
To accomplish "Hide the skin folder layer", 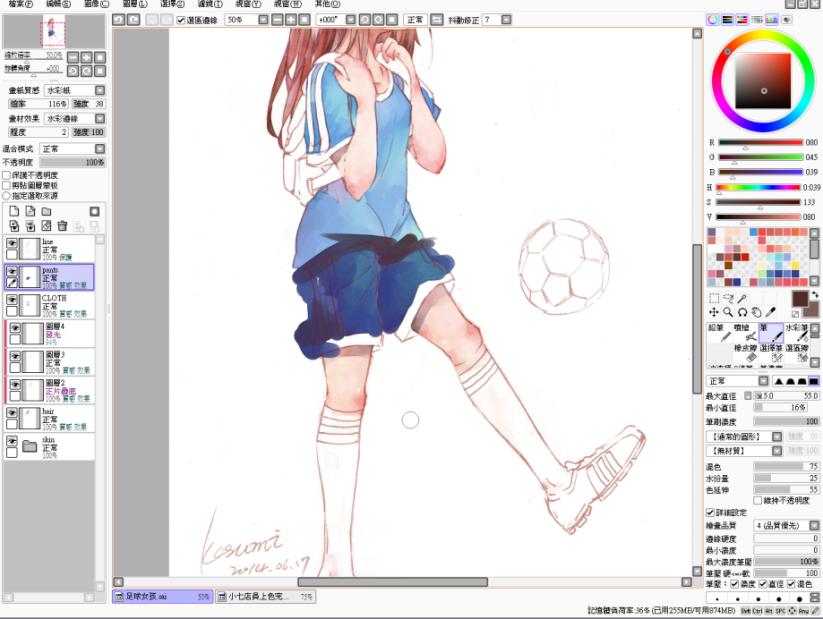I will [x=12, y=441].
